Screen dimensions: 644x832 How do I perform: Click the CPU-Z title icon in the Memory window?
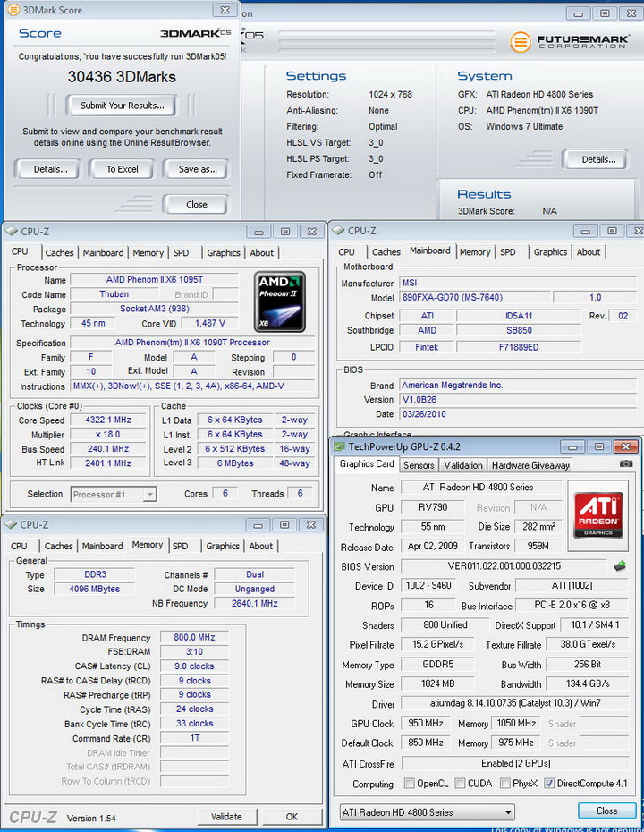pos(11,524)
